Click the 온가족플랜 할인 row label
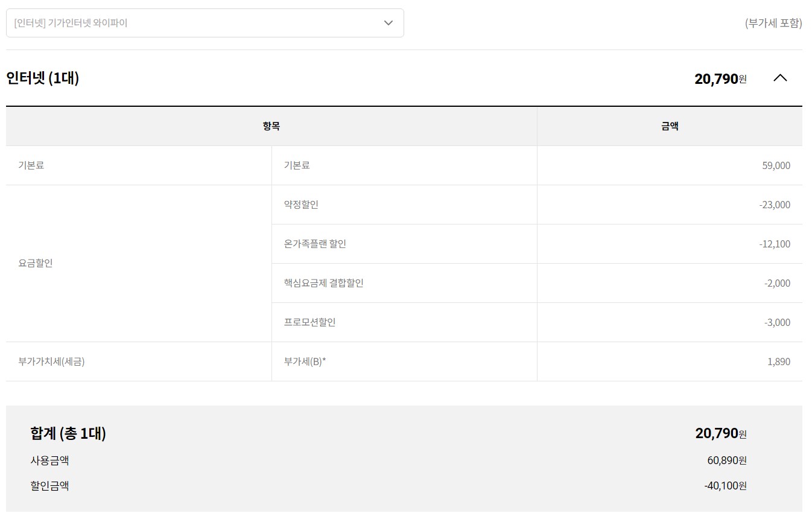The image size is (812, 519). click(x=315, y=244)
